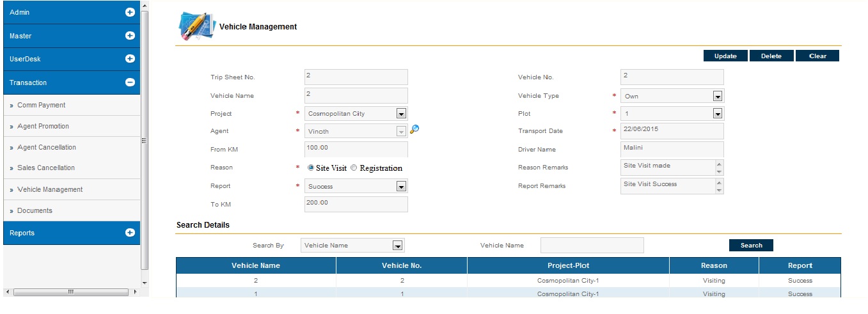Viewport: 868px width, 314px height.
Task: Click the agent search magnifier icon
Action: (414, 130)
